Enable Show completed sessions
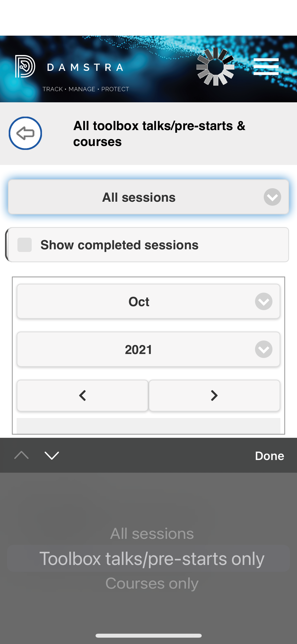Image resolution: width=297 pixels, height=644 pixels. (x=25, y=245)
